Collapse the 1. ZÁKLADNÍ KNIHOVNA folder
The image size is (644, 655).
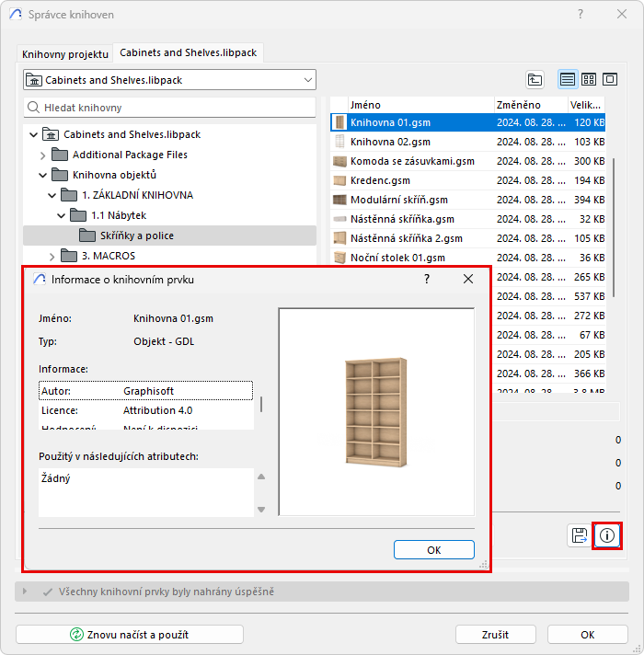(x=52, y=195)
